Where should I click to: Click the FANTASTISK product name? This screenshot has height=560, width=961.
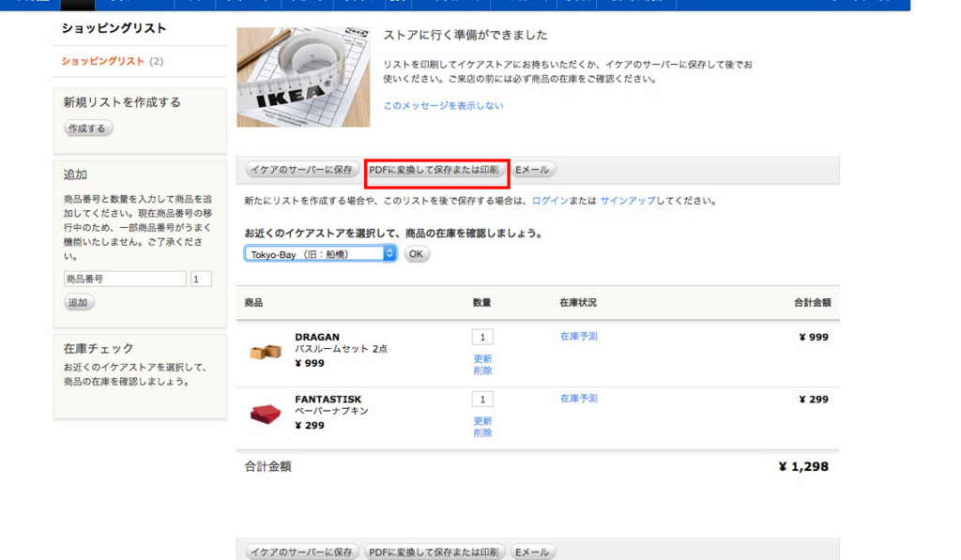[328, 399]
